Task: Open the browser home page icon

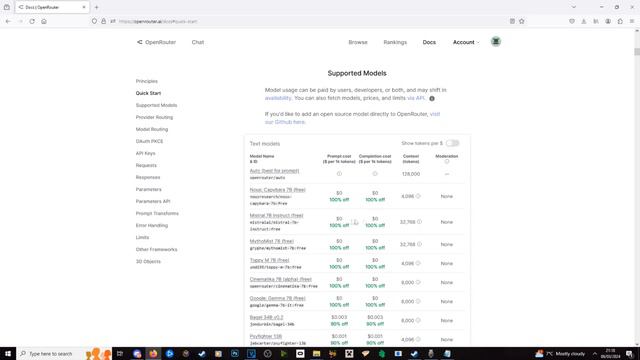Action: (44, 21)
